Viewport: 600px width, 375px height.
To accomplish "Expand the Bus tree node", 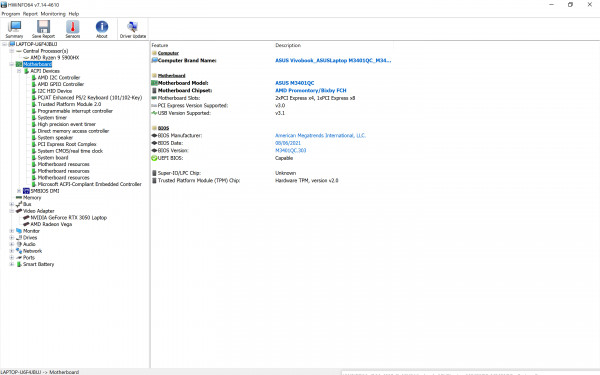I will 11,204.
